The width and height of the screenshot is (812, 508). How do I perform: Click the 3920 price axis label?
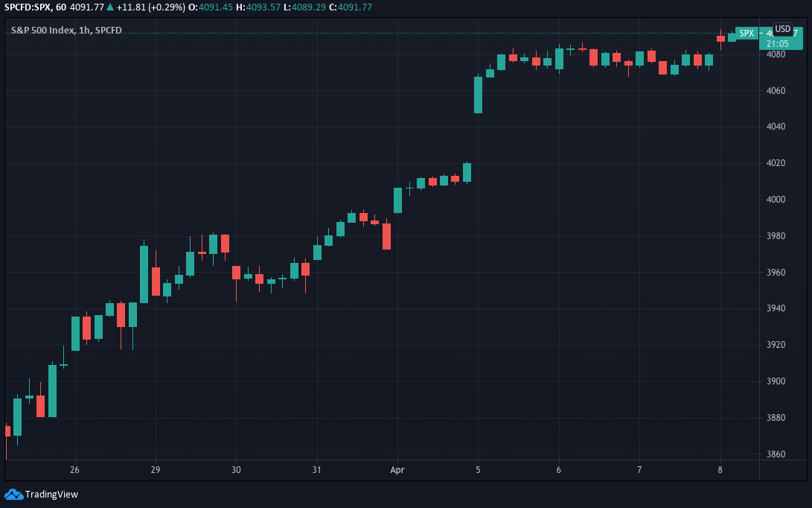pyautogui.click(x=776, y=345)
